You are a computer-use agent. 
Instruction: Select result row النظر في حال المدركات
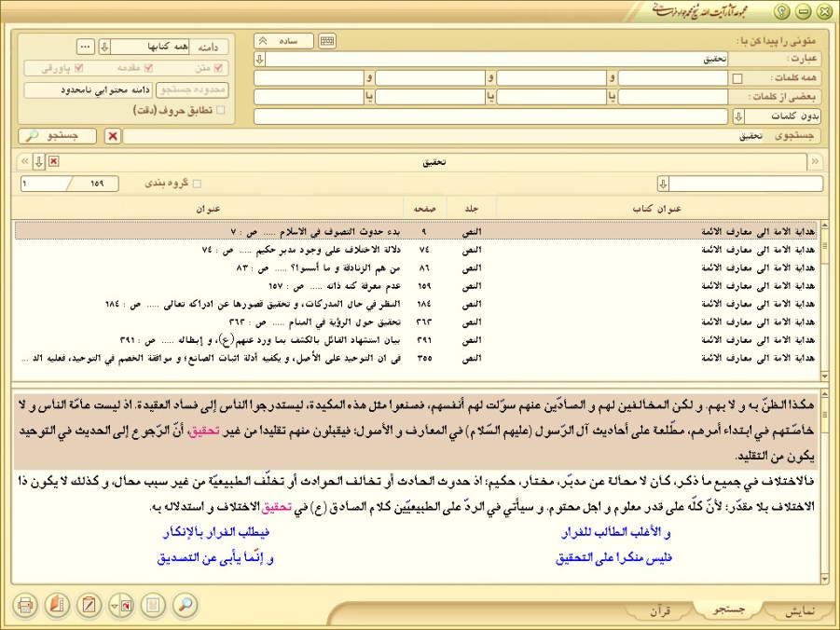(x=416, y=304)
